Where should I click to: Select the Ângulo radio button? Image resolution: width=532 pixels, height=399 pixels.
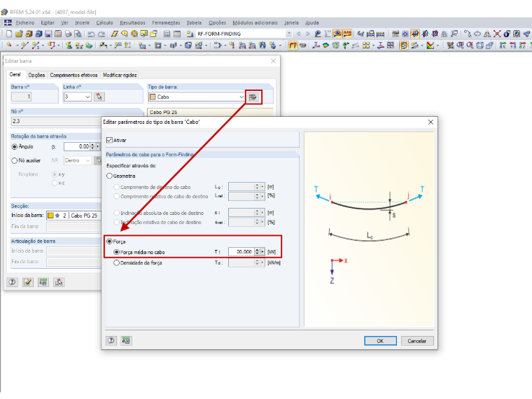(14, 146)
